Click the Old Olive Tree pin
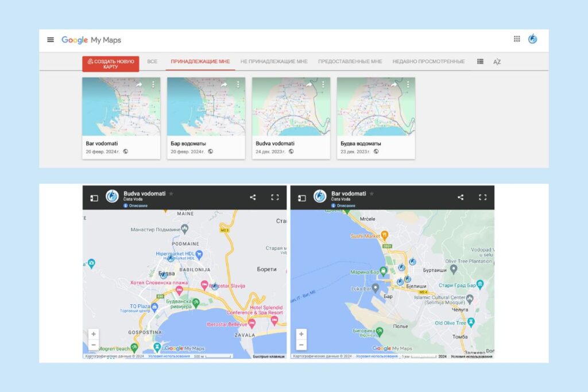The image size is (588, 392). tap(471, 321)
